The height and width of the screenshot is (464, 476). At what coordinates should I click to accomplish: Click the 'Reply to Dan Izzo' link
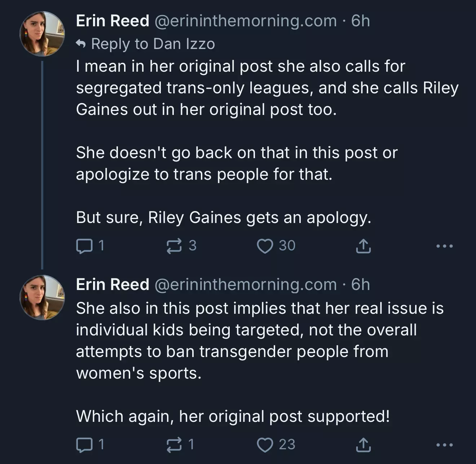click(x=153, y=44)
